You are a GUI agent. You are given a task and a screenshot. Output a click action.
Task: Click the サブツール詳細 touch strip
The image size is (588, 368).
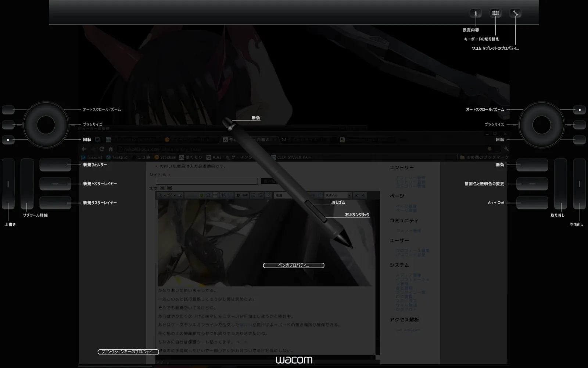point(27,184)
